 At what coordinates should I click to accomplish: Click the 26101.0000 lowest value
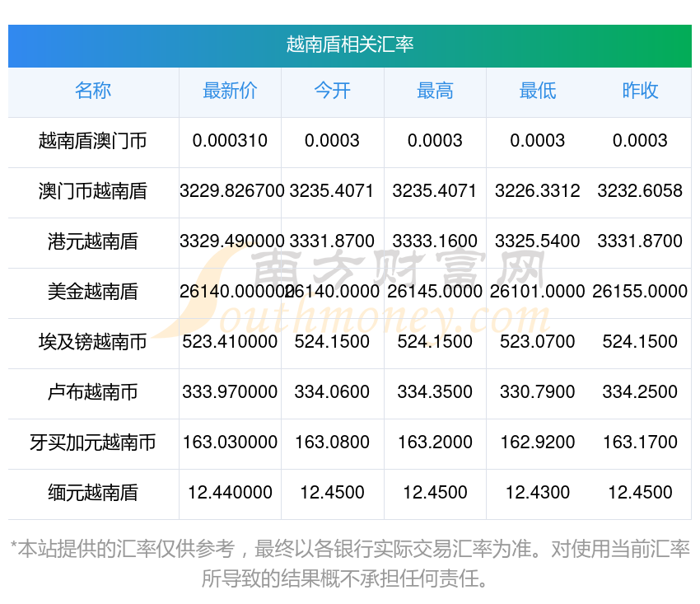tap(538, 291)
